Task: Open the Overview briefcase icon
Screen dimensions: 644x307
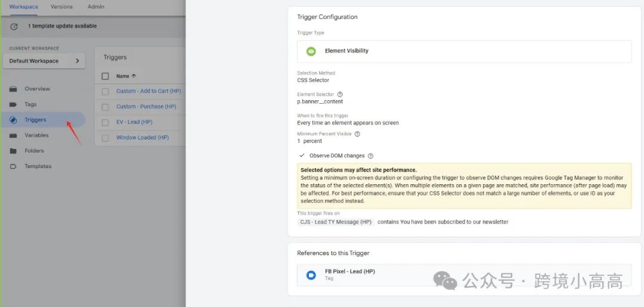Action: [13, 89]
